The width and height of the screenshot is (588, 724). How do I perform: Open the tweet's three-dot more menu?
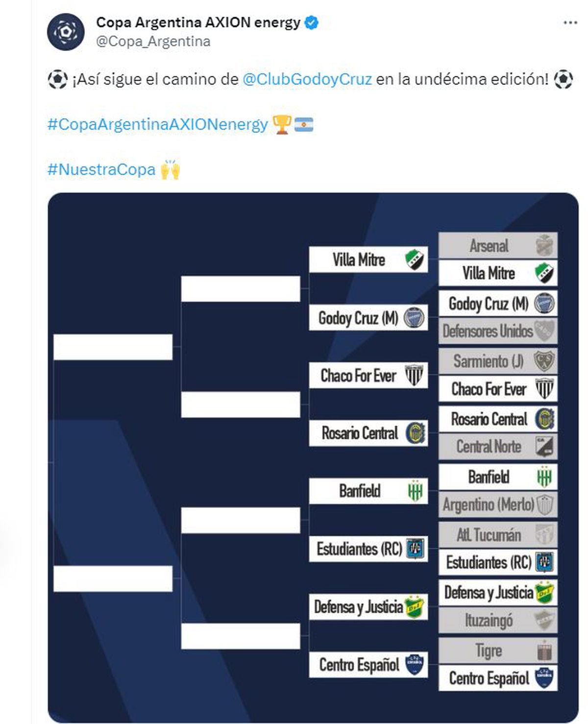570,23
